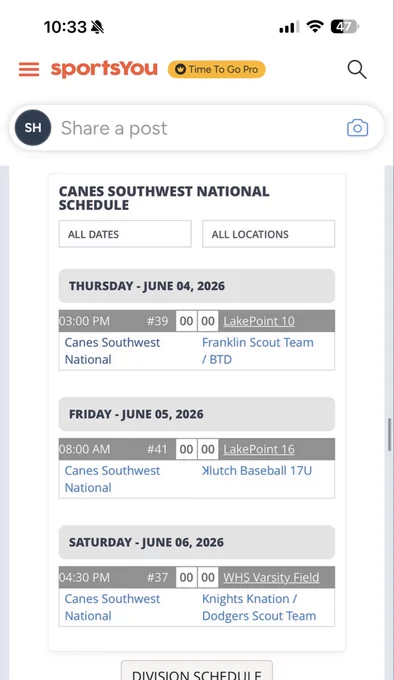The height and width of the screenshot is (680, 394).
Task: Open Franklin Scout Team / BTD team
Action: coord(257,351)
